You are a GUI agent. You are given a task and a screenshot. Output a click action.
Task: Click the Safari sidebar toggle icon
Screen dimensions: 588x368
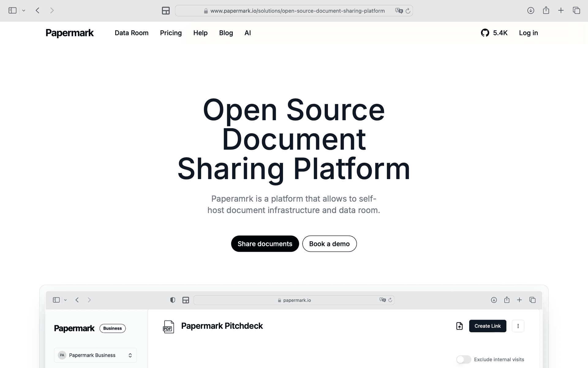(12, 10)
